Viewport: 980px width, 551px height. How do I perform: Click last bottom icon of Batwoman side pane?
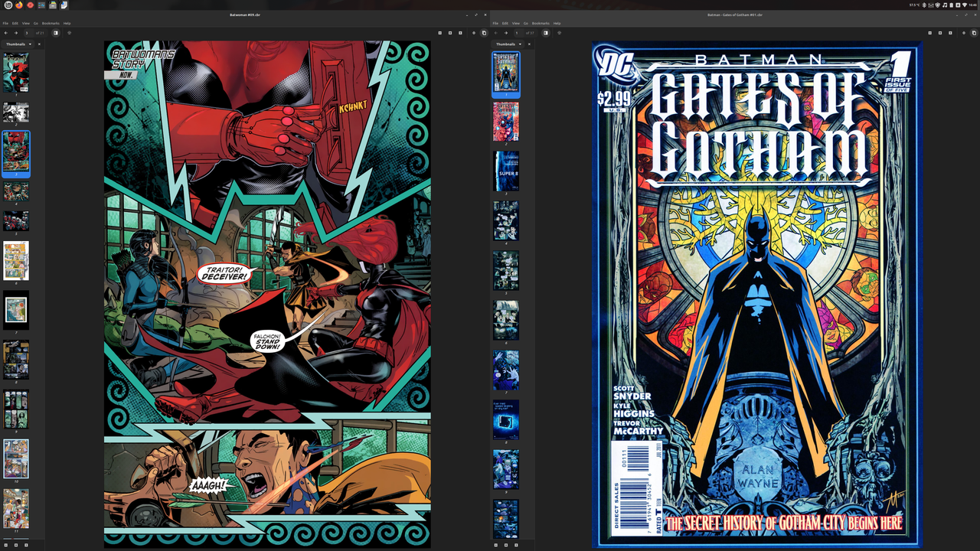26,545
